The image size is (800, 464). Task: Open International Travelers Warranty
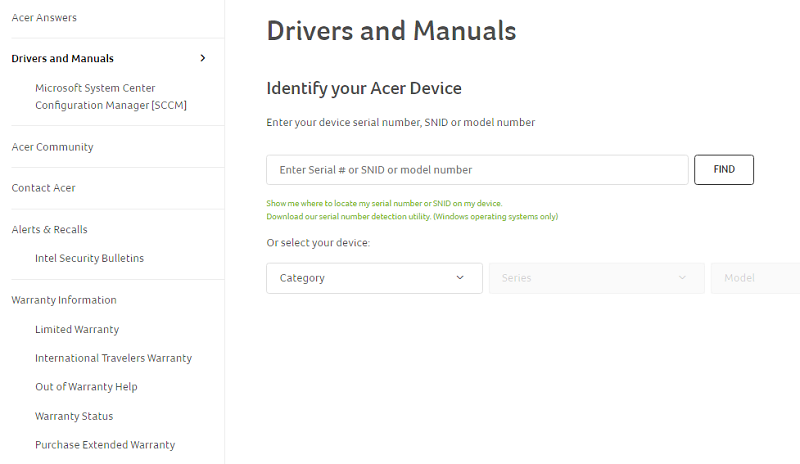pyautogui.click(x=113, y=358)
